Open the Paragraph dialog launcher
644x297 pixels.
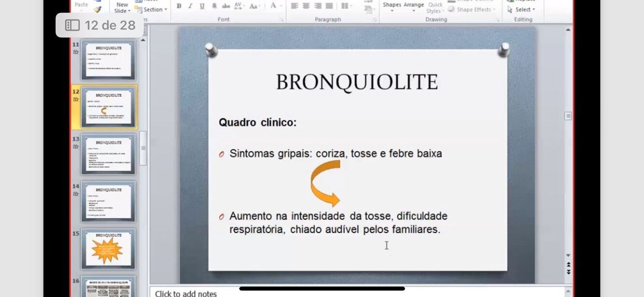tap(375, 20)
